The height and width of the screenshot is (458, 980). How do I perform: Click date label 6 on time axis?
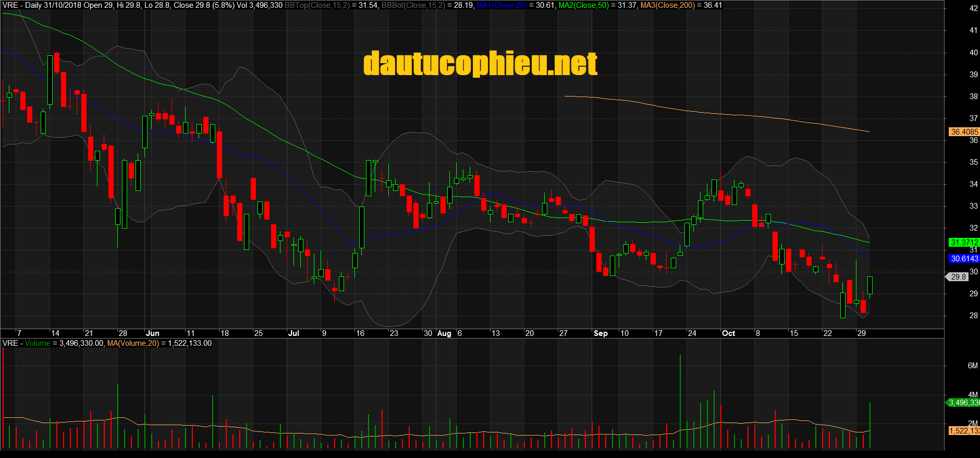click(x=460, y=333)
